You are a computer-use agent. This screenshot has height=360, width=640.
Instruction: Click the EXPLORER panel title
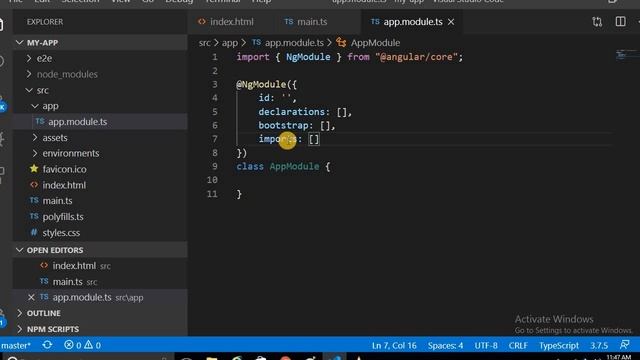tap(45, 22)
